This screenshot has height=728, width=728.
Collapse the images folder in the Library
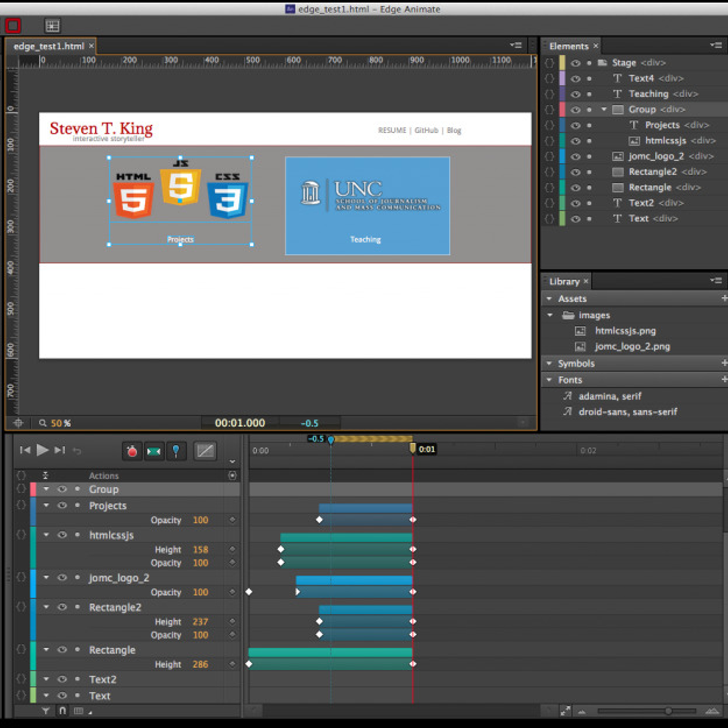550,315
